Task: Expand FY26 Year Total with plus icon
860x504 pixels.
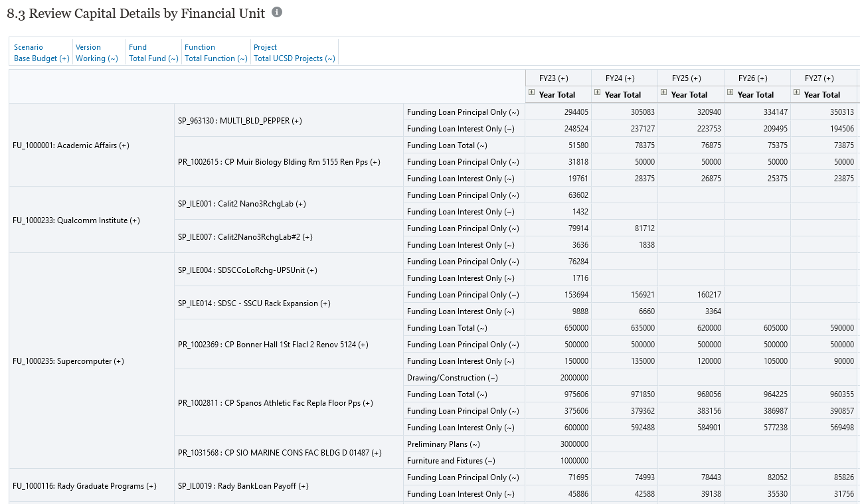Action: pyautogui.click(x=731, y=93)
